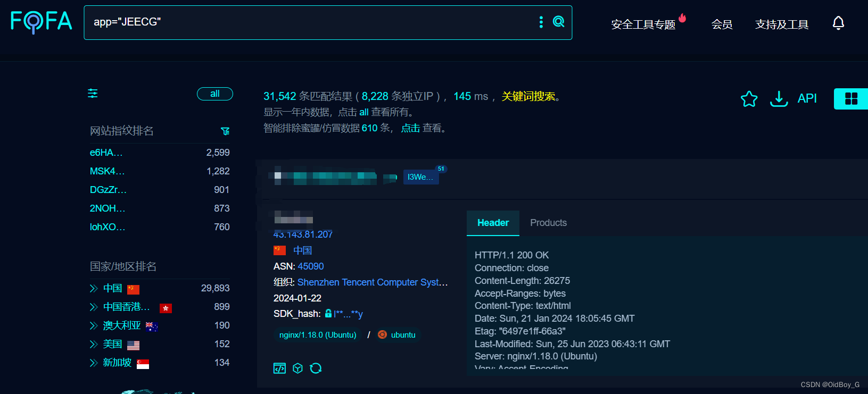
Task: Click the FOFA logo
Action: [42, 22]
